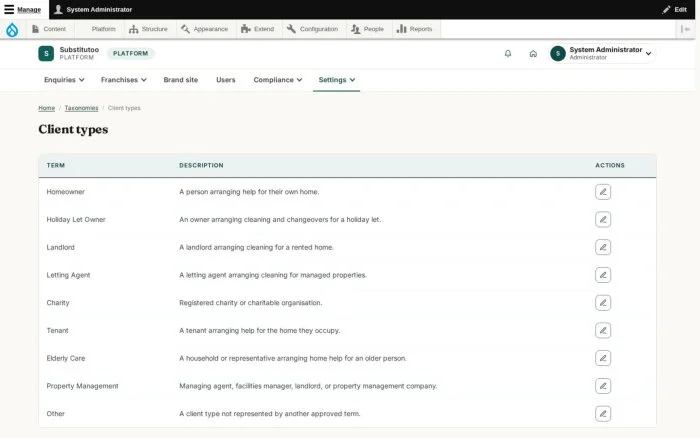Edit the Charity term

coord(603,303)
